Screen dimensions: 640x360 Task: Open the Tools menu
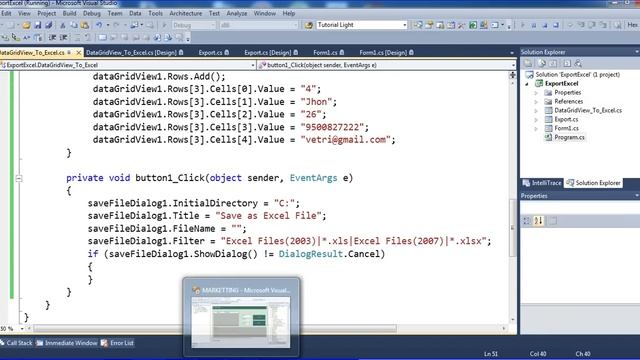[x=155, y=13]
